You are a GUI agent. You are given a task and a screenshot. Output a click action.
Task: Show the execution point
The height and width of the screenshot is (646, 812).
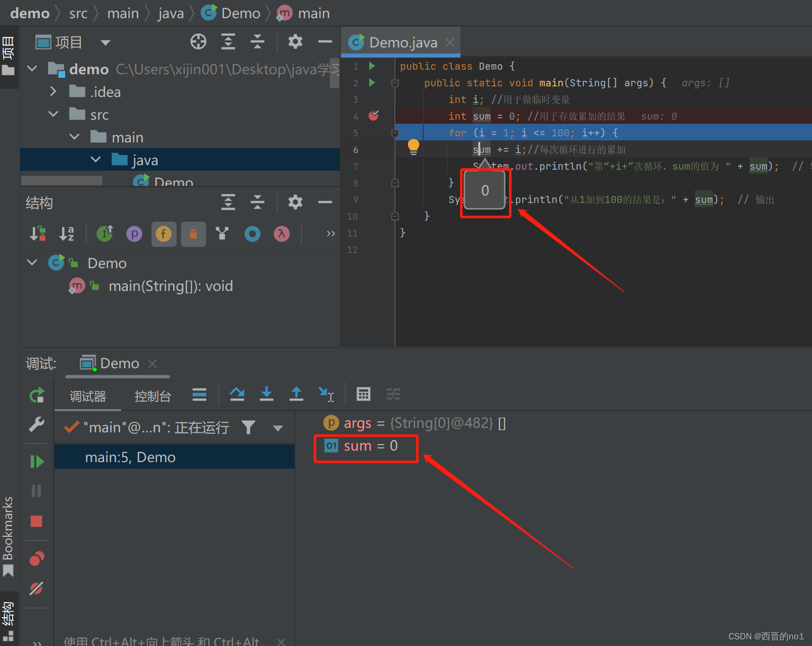coord(199,394)
